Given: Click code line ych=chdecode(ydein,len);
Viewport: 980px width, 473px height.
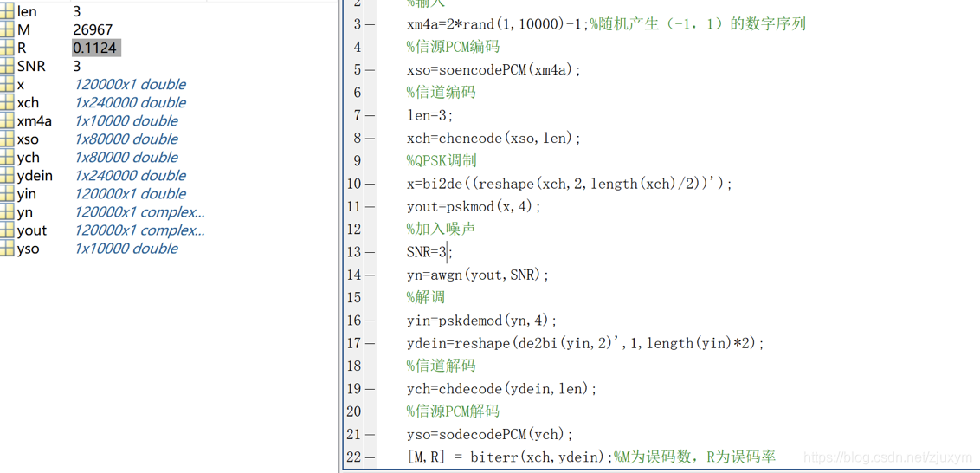Looking at the screenshot, I should [x=502, y=389].
